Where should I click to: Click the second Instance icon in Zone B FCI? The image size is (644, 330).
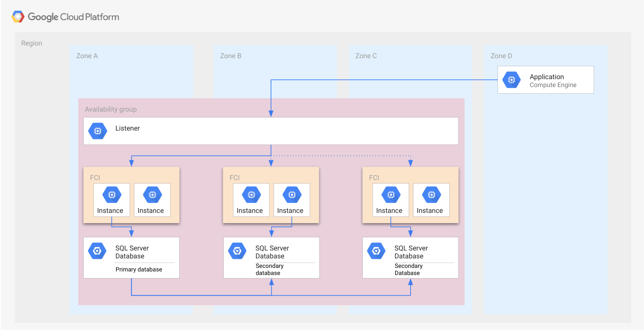292,195
